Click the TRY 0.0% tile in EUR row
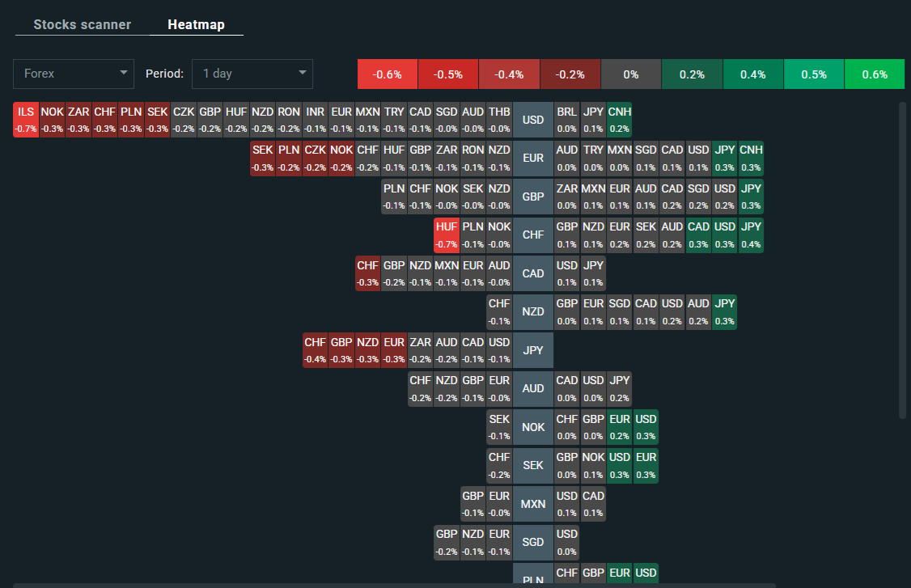Image resolution: width=911 pixels, height=588 pixels. coord(593,158)
